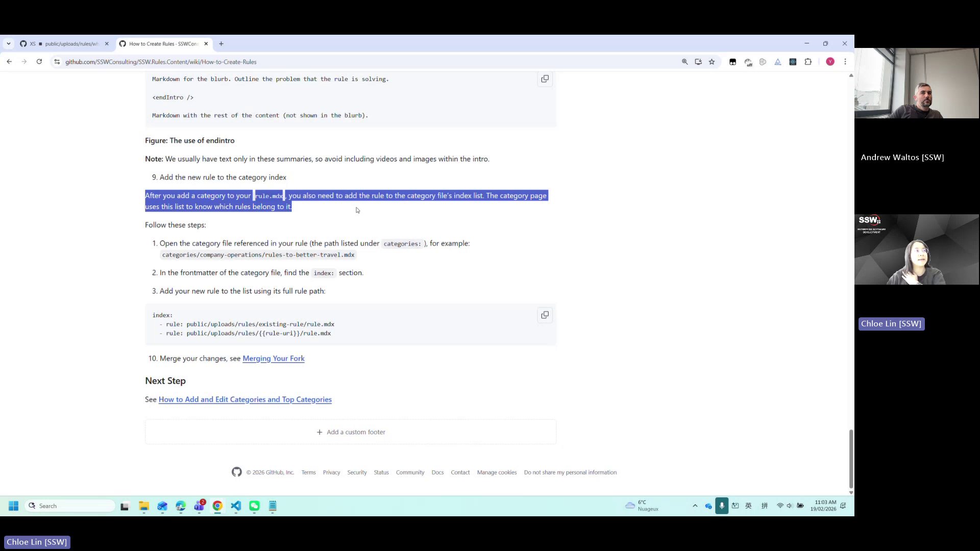
Task: Bookmark this page with the star icon
Action: (712, 62)
